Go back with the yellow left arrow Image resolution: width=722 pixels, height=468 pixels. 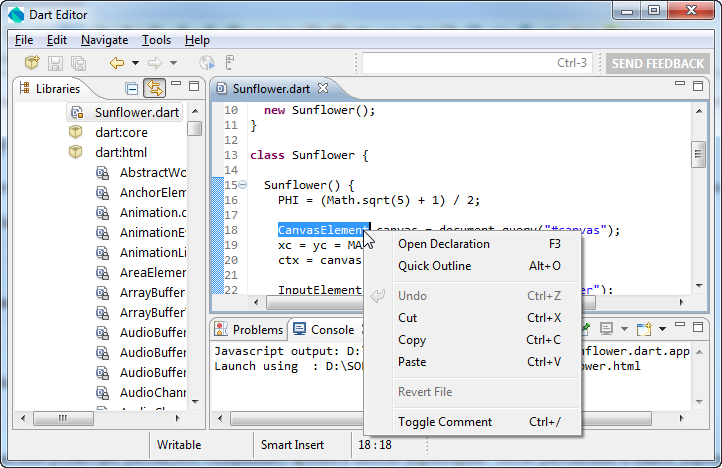click(x=117, y=63)
